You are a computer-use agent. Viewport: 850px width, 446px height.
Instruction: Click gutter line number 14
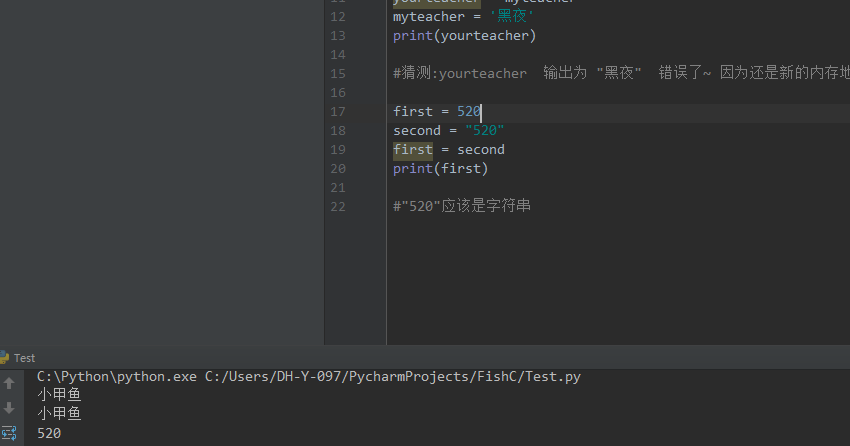point(338,55)
